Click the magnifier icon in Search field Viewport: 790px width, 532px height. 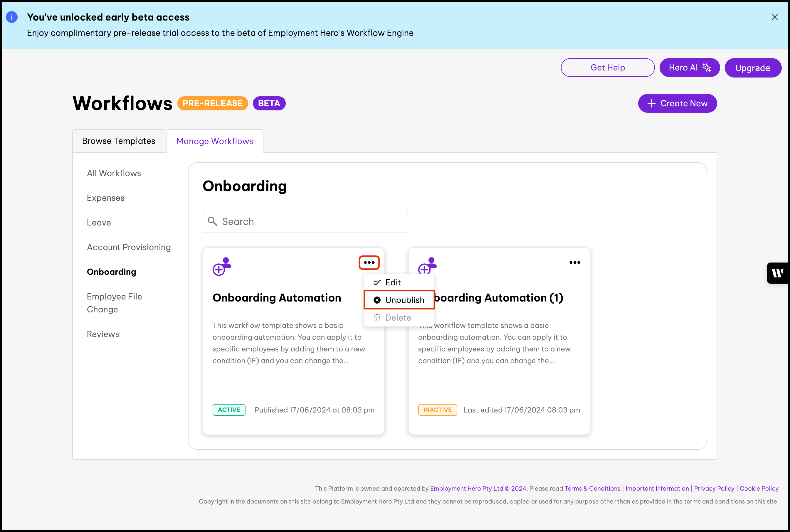(x=212, y=221)
